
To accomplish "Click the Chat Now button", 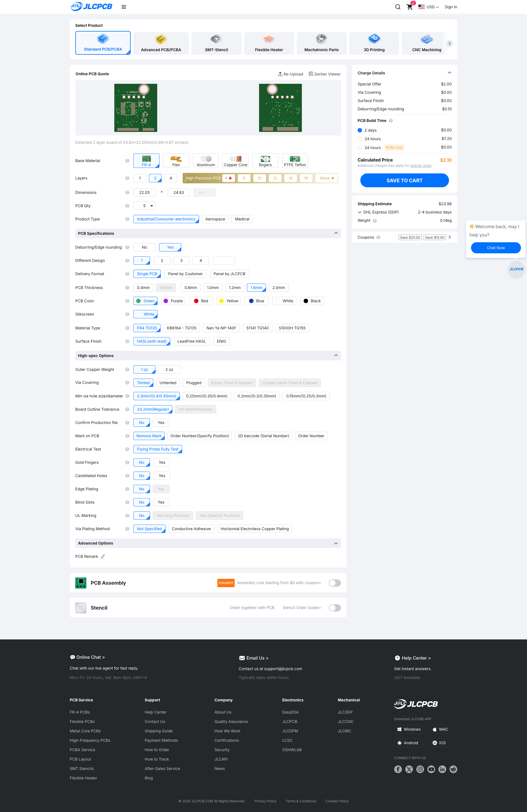I will point(495,248).
